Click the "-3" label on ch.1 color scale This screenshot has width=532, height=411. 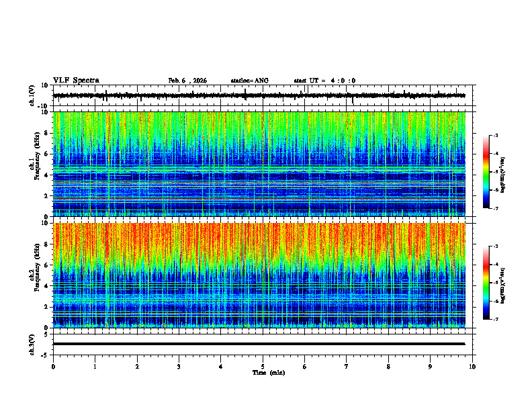496,135
